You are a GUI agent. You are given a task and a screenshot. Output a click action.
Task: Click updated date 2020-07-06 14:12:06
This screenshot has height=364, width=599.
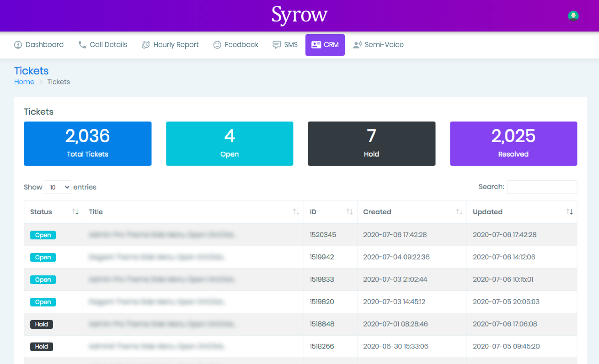tap(504, 257)
